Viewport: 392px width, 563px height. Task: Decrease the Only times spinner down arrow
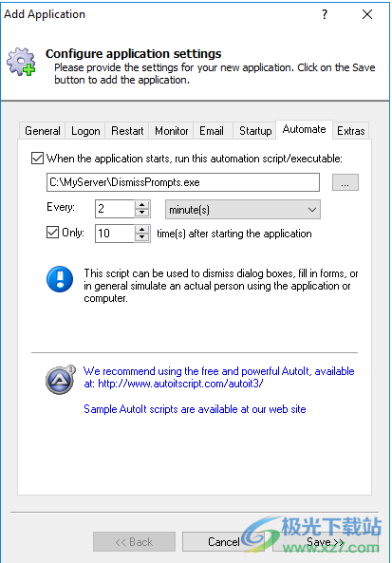141,237
